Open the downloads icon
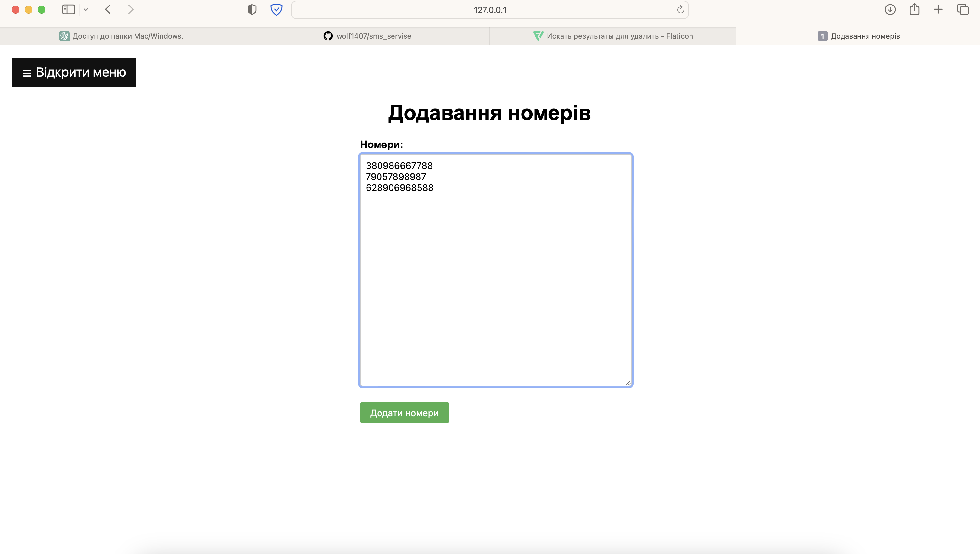The height and width of the screenshot is (554, 980). click(x=890, y=9)
